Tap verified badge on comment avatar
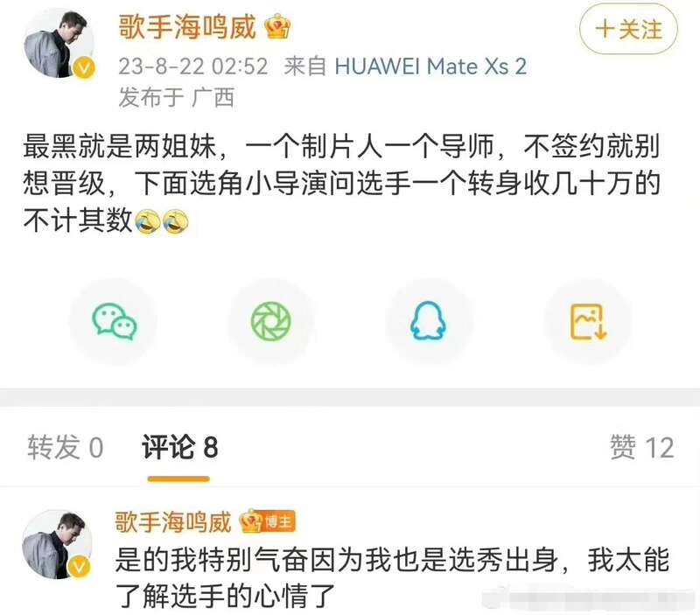700x615 pixels. [x=79, y=567]
